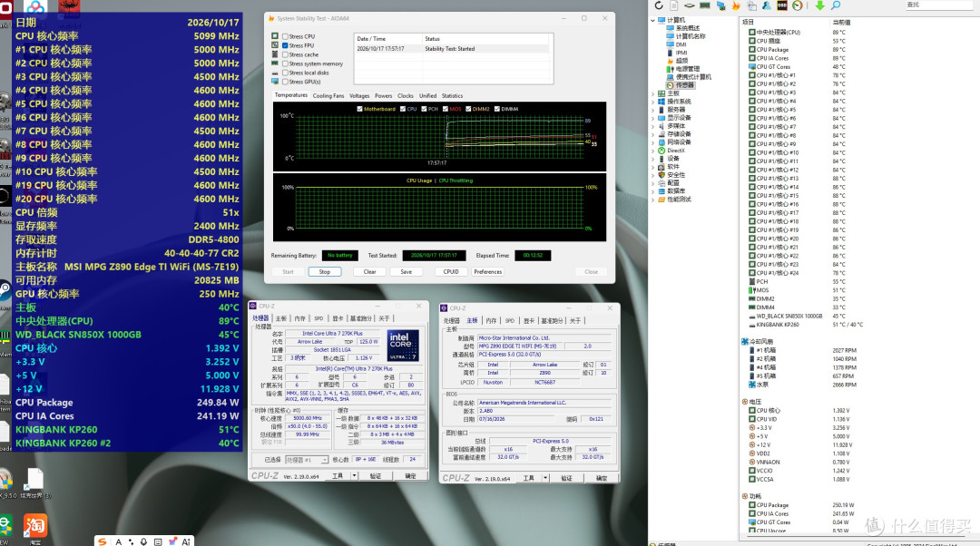Click the AIDA64 refresh toolbar icon
Viewport: 980px width, 546px height.
[659, 5]
